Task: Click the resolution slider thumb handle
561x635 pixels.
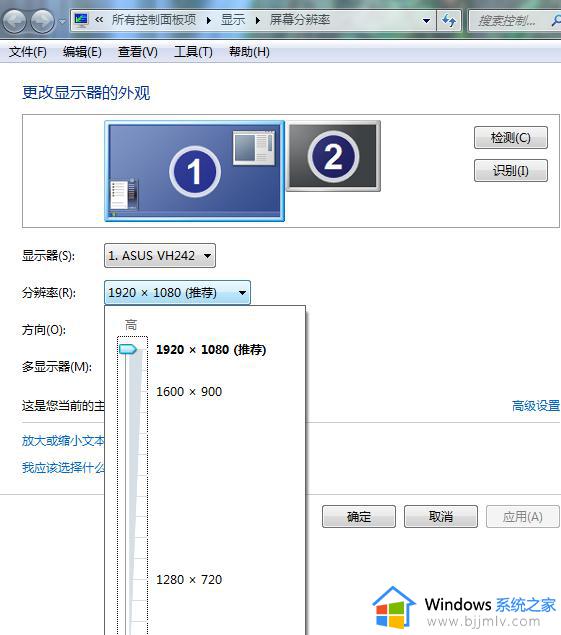Action: [128, 349]
